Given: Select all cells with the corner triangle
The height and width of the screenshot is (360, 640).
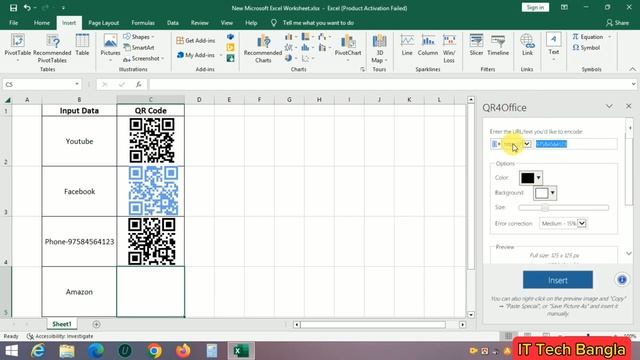Looking at the screenshot, I should (7, 100).
